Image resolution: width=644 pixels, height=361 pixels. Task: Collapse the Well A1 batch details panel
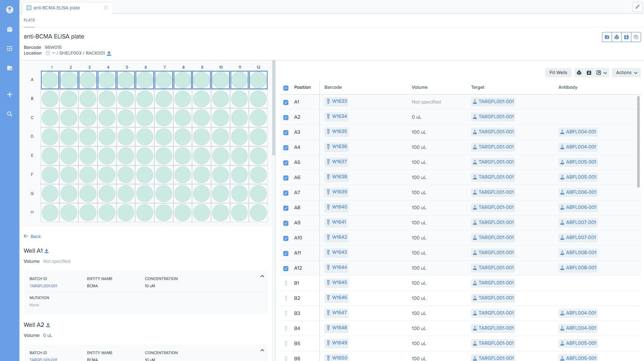[x=262, y=277]
